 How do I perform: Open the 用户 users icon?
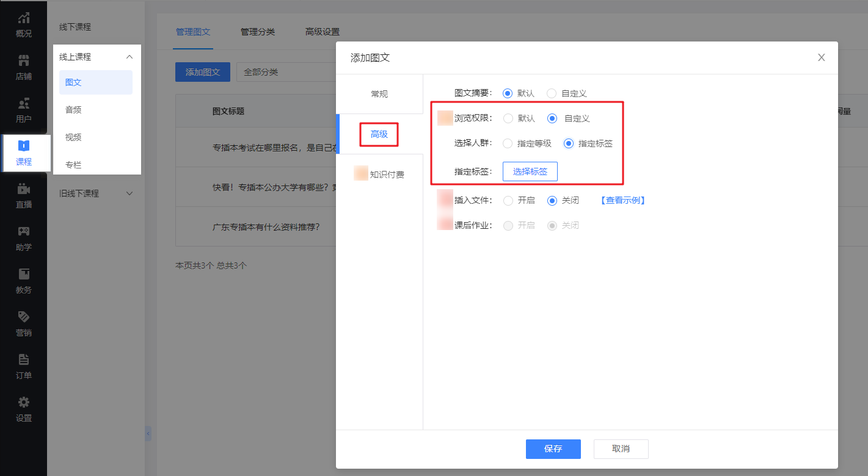pos(23,104)
